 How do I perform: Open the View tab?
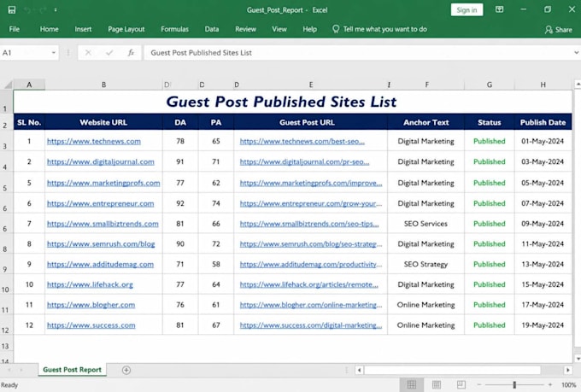click(x=279, y=29)
